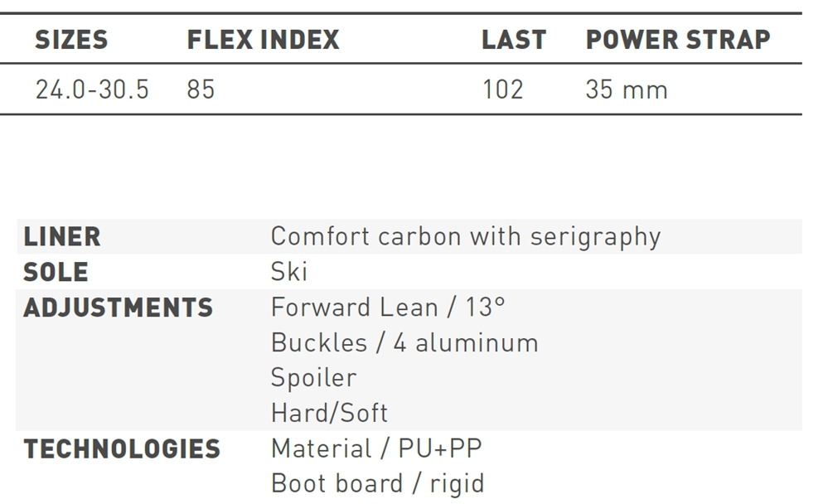This screenshot has width=828, height=504.
Task: Select the 35 mm power strap value
Action: click(x=627, y=90)
